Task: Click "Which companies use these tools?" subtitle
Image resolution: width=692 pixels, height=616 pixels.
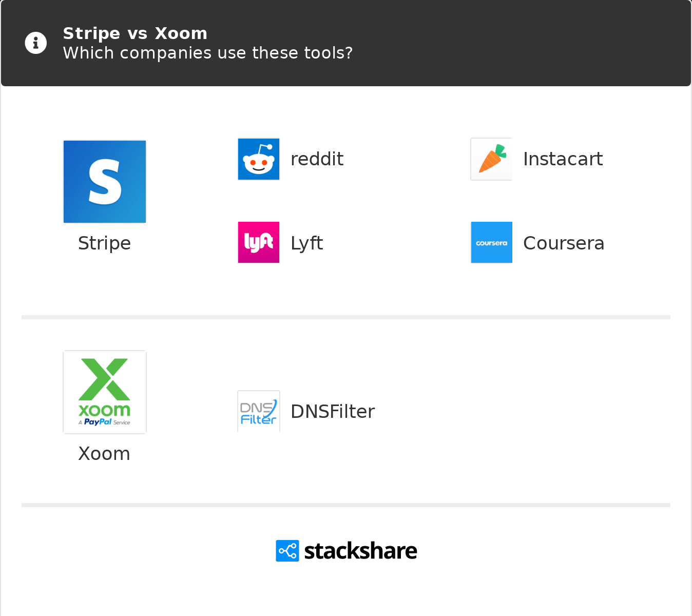Action: pyautogui.click(x=208, y=53)
